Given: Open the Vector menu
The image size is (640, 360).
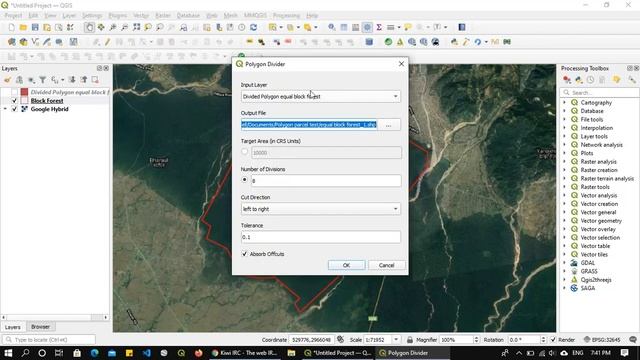Looking at the screenshot, I should tap(141, 16).
